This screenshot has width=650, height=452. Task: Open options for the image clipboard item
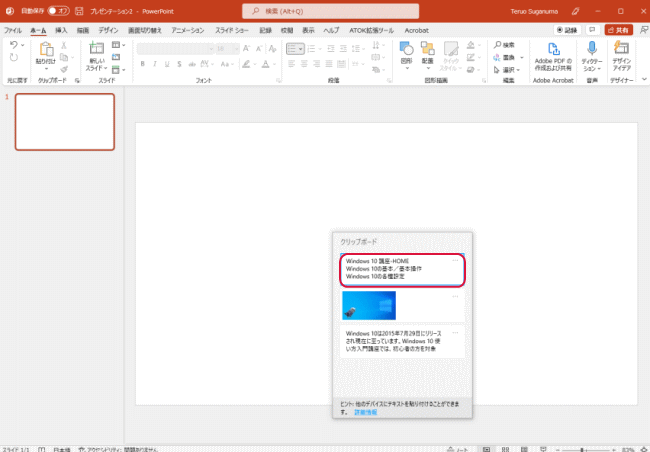tap(455, 296)
